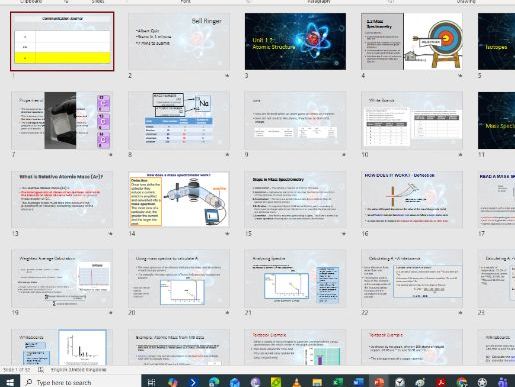
Task: Open Task View from the taskbar
Action: (x=151, y=382)
